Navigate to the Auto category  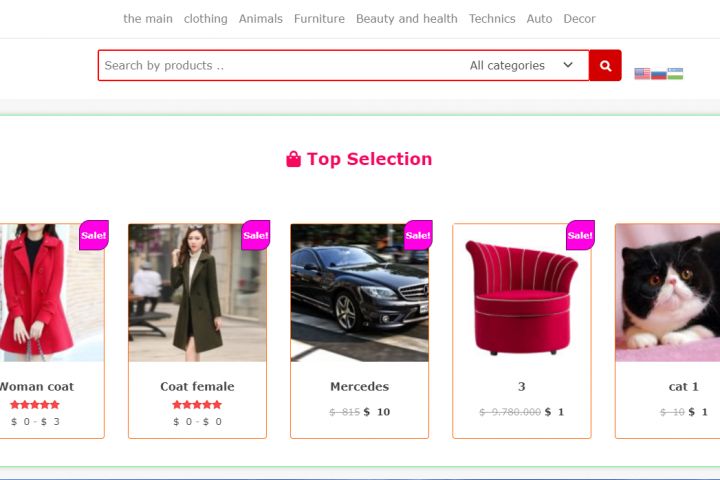(539, 19)
